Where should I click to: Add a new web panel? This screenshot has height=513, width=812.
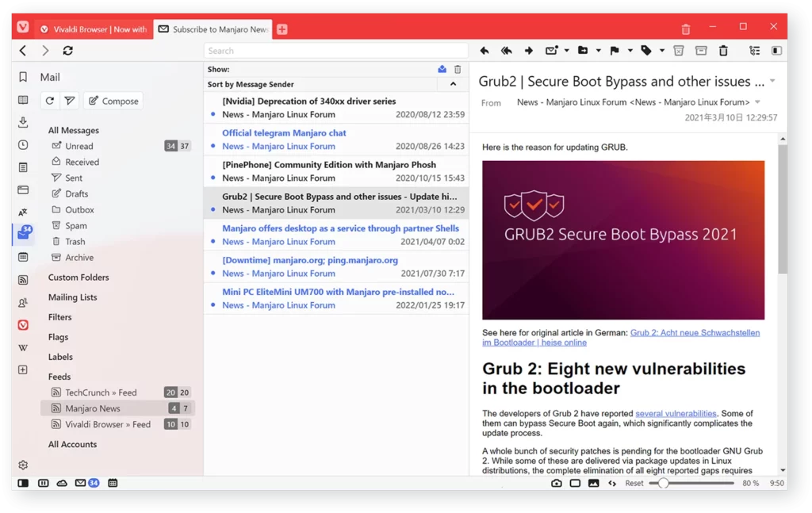(x=23, y=370)
